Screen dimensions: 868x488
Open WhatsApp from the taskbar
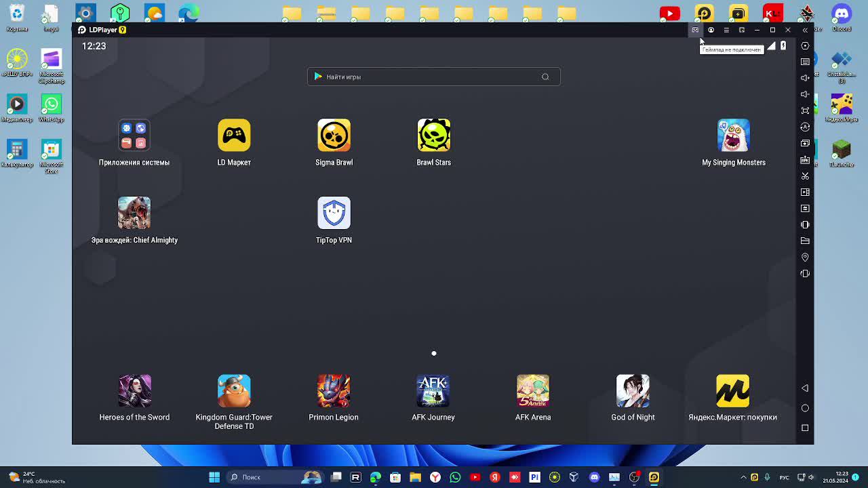[455, 477]
